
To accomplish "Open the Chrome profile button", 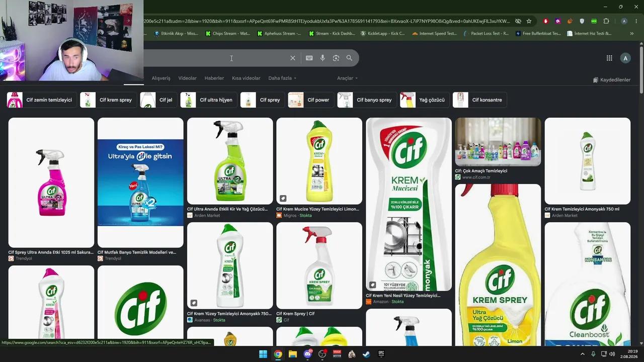I will coord(624,21).
